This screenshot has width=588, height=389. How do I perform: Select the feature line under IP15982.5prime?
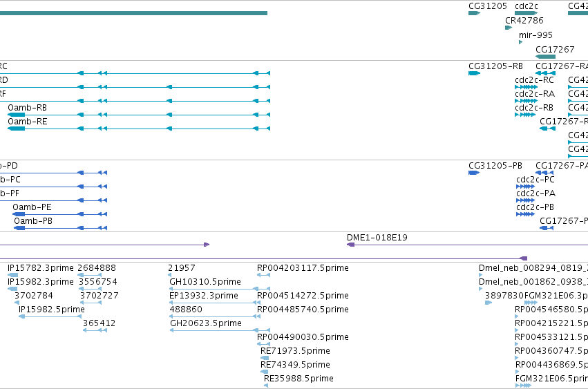click(x=50, y=316)
